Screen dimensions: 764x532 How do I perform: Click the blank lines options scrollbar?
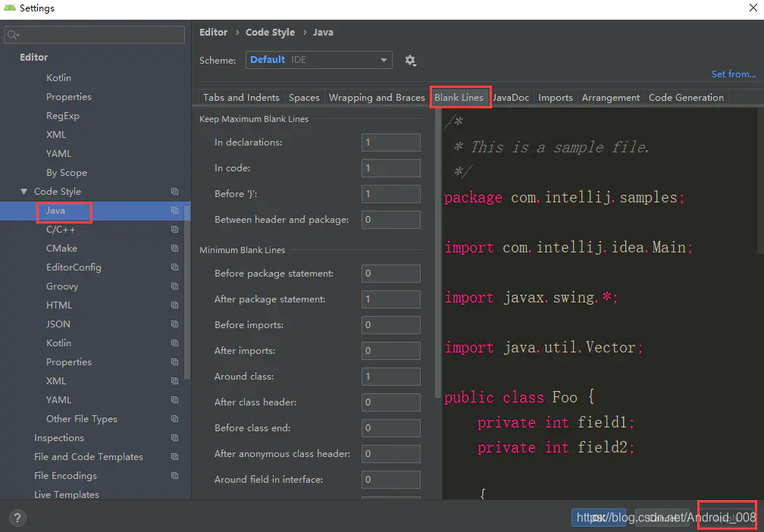[x=437, y=253]
